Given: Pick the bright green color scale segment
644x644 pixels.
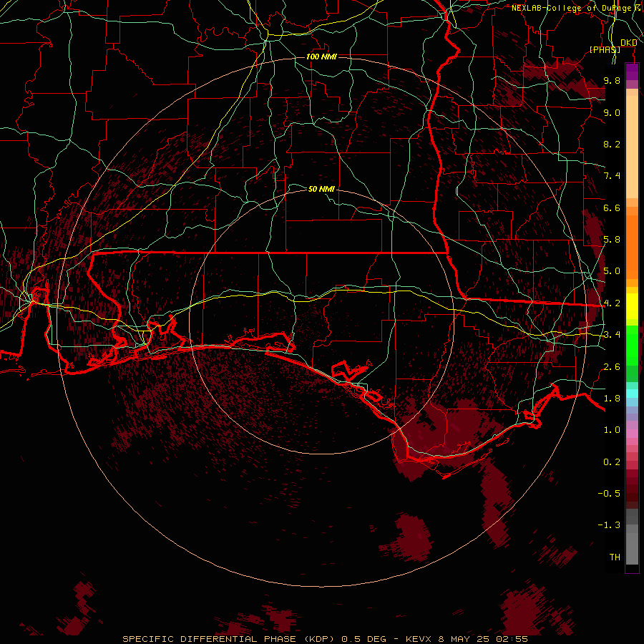Looking at the screenshot, I should pyautogui.click(x=632, y=346).
